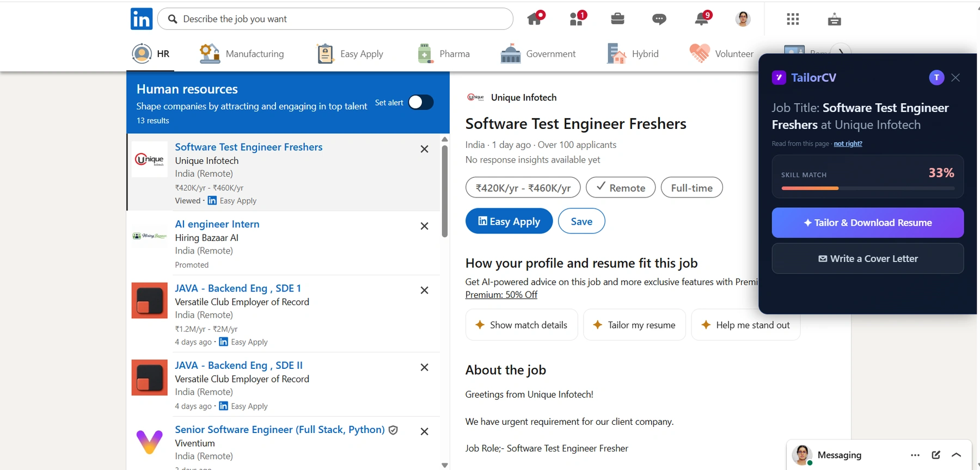This screenshot has width=980, height=470.
Task: Click the search magnifier icon
Action: click(x=173, y=19)
